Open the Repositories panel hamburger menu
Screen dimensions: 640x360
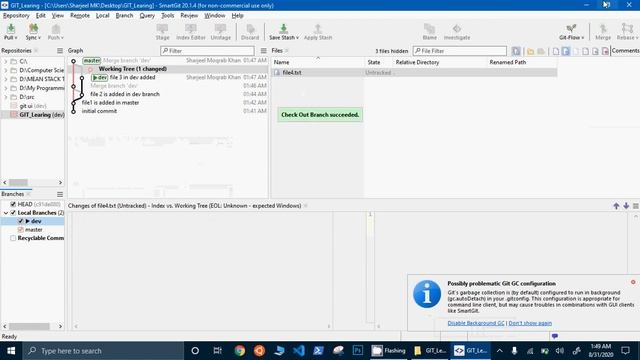point(60,51)
